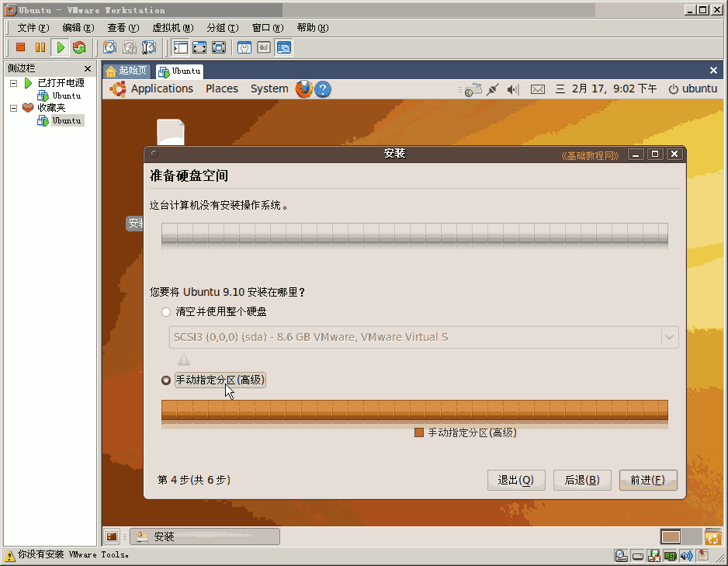728x566 pixels.
Task: Click the revert to snapshot toolbar icon
Action: click(130, 47)
